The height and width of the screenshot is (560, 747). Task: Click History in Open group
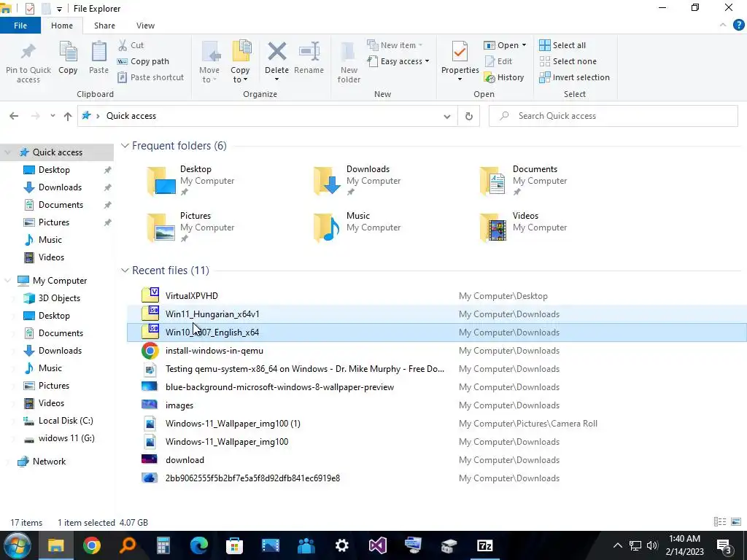[504, 77]
